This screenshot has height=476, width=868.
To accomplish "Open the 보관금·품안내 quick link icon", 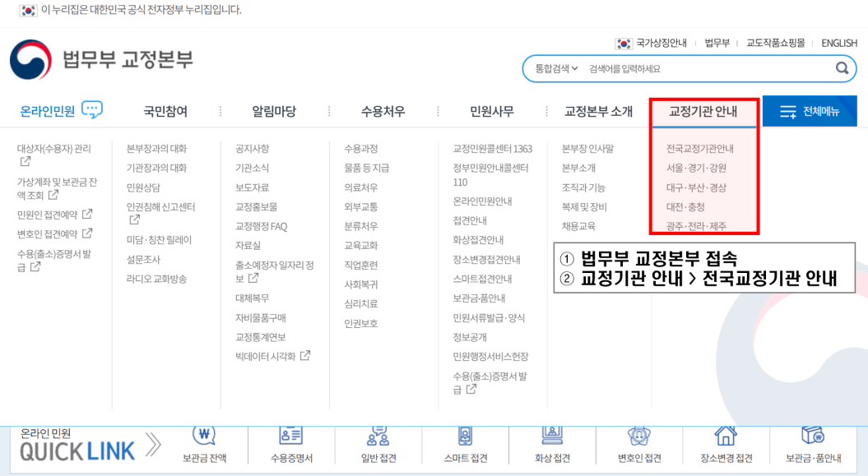I will coord(813,435).
